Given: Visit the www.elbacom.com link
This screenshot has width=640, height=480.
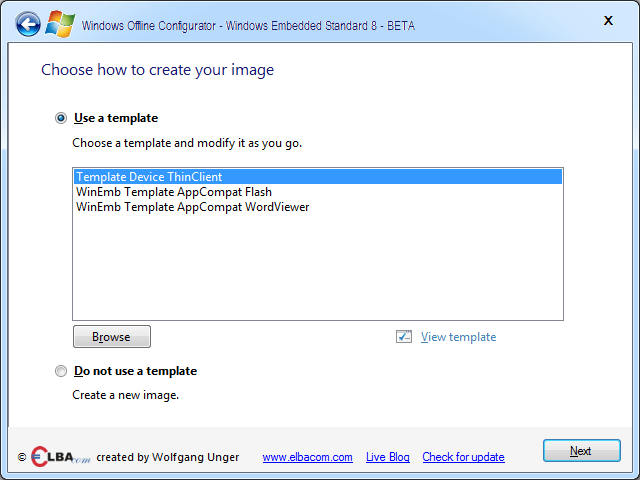Looking at the screenshot, I should point(307,457).
